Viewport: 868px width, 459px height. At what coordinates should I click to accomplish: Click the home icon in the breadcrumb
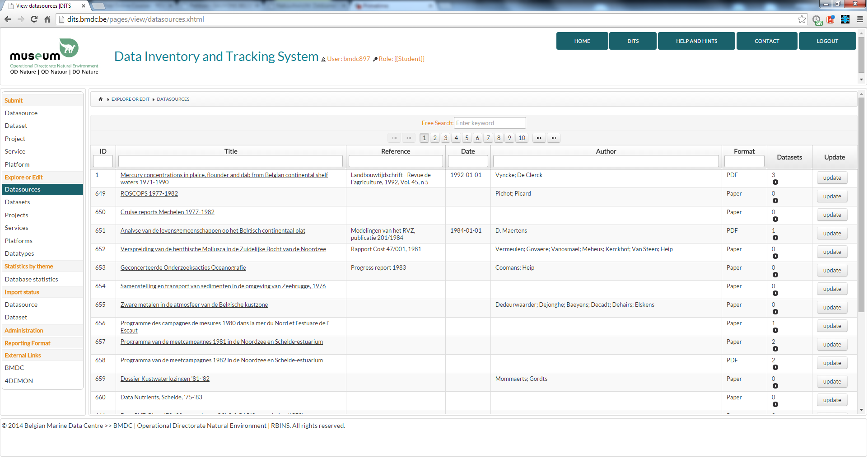point(101,99)
